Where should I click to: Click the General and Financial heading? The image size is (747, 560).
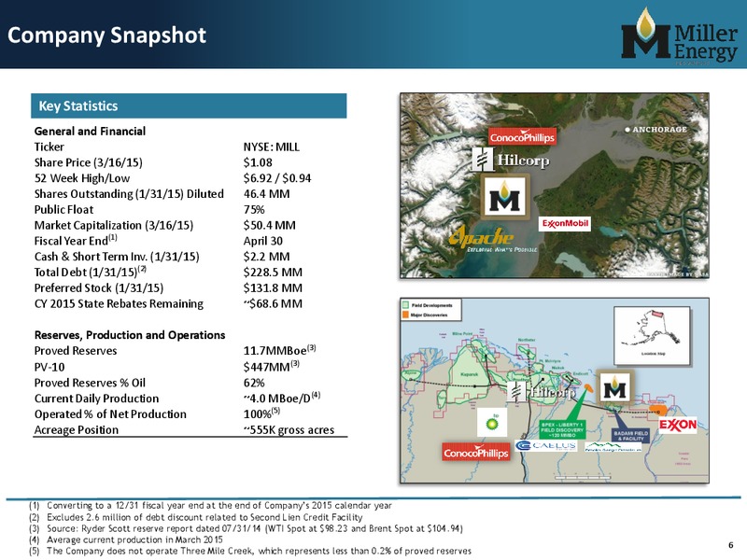[x=90, y=131]
